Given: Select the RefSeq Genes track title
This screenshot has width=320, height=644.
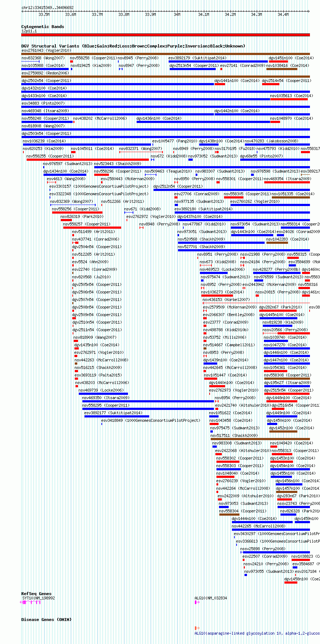Looking at the screenshot, I should [36, 594].
